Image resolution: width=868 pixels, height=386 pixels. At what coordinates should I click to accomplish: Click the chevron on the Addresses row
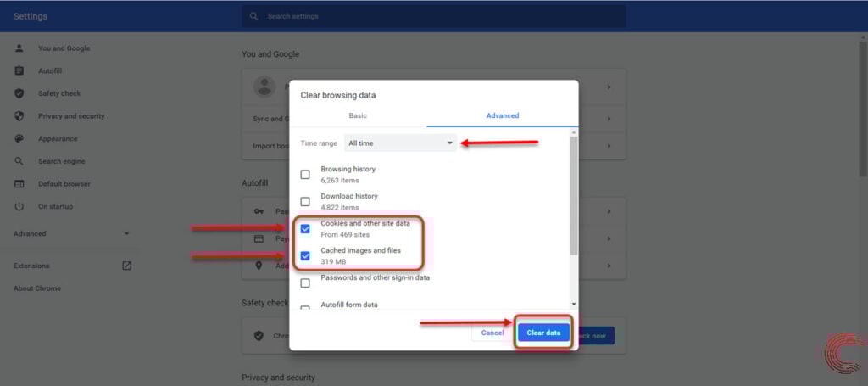[609, 266]
